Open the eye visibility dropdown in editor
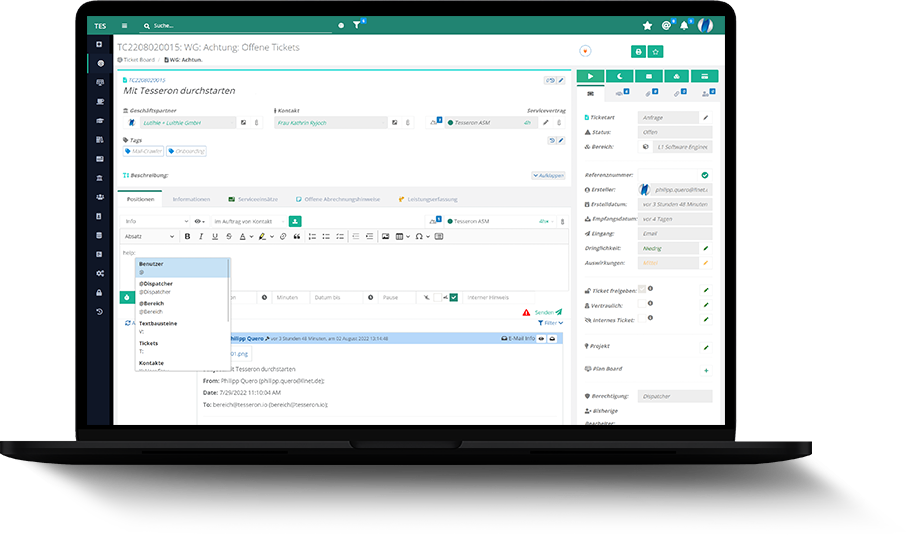The height and width of the screenshot is (535, 906). [199, 221]
